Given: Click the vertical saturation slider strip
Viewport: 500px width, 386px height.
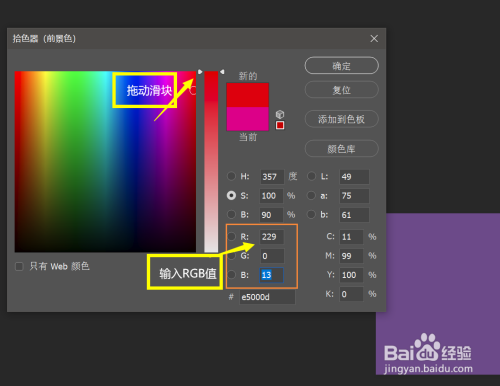Looking at the screenshot, I should [211, 162].
